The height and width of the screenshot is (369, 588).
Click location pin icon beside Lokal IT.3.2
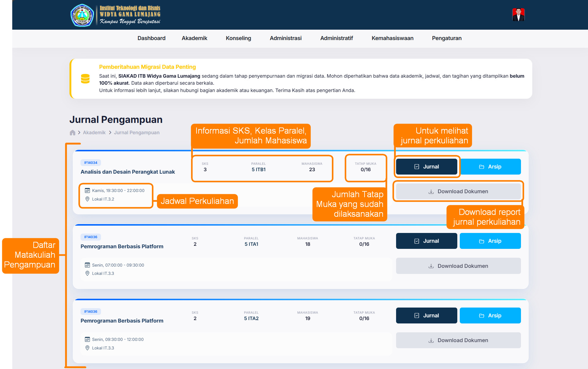[87, 199]
